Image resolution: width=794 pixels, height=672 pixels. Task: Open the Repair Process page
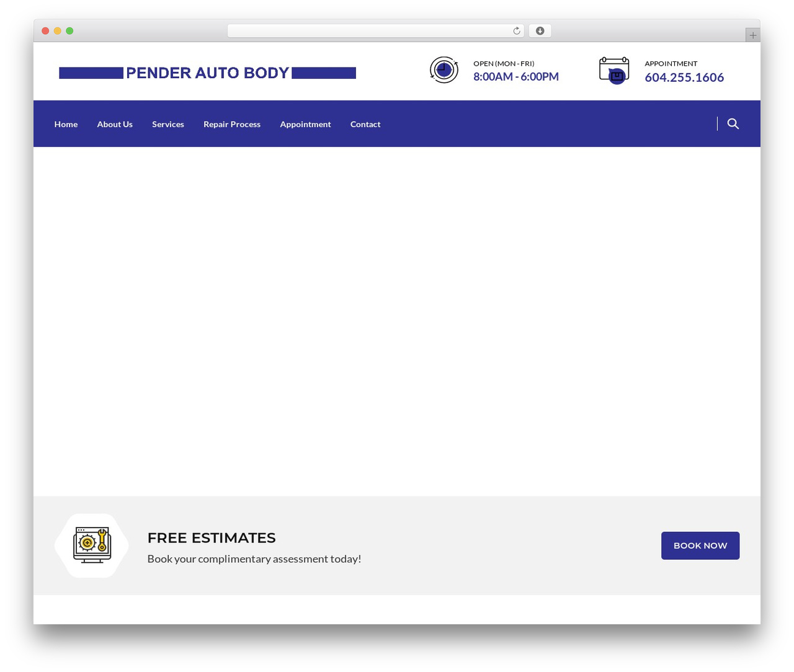232,124
